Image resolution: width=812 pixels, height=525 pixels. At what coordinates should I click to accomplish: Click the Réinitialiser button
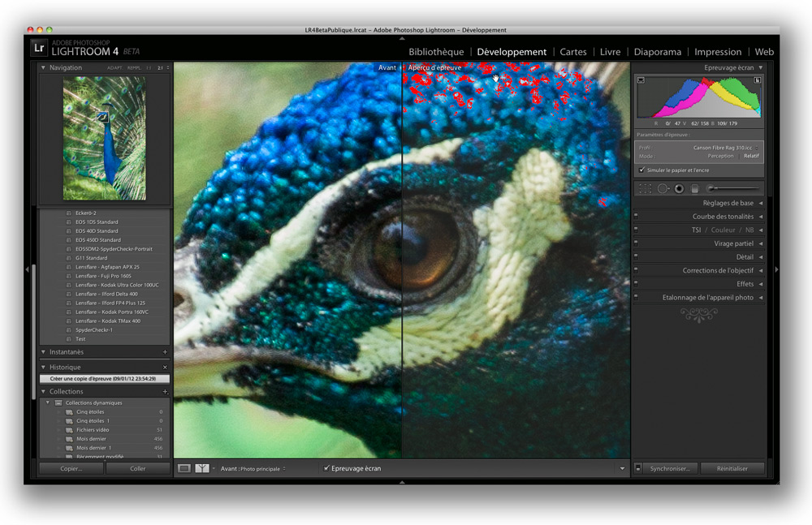point(732,468)
